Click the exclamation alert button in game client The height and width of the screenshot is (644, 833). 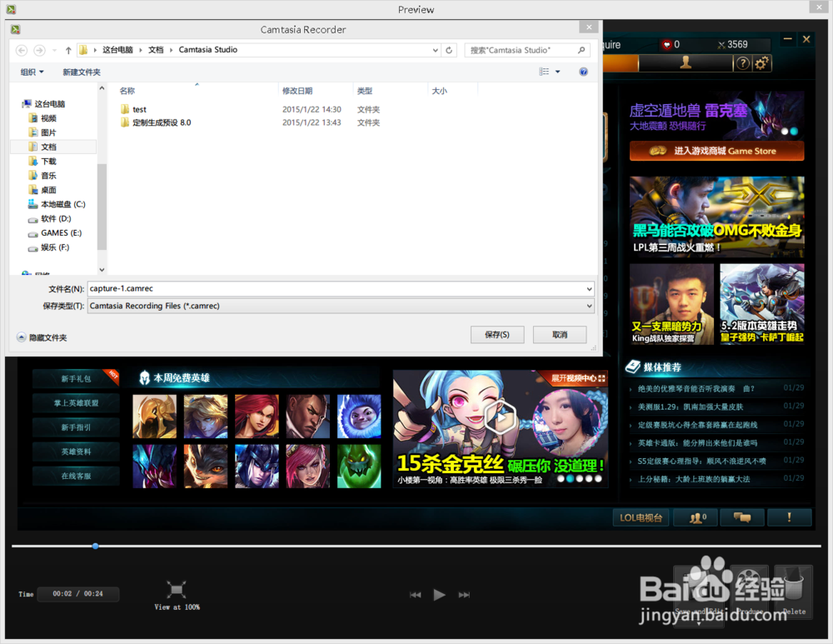pos(789,517)
